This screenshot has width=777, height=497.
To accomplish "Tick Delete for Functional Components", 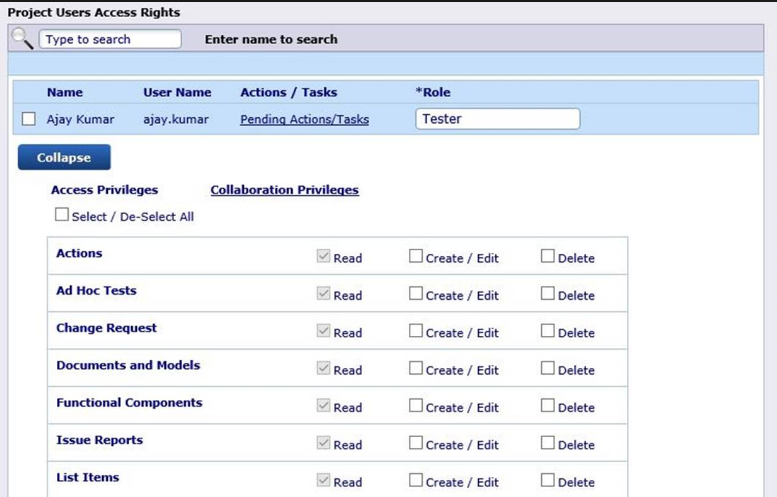I will click(x=548, y=406).
